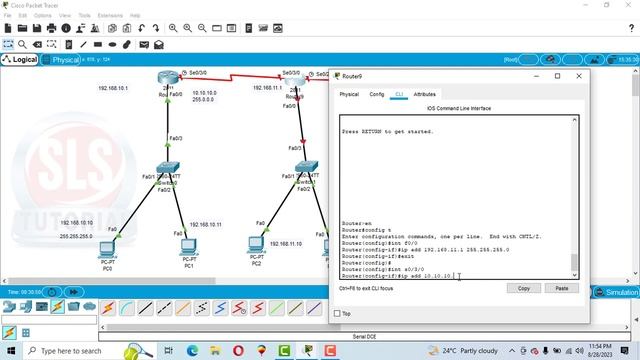The width and height of the screenshot is (640, 360).
Task: Undo the last action
Action: point(142,28)
